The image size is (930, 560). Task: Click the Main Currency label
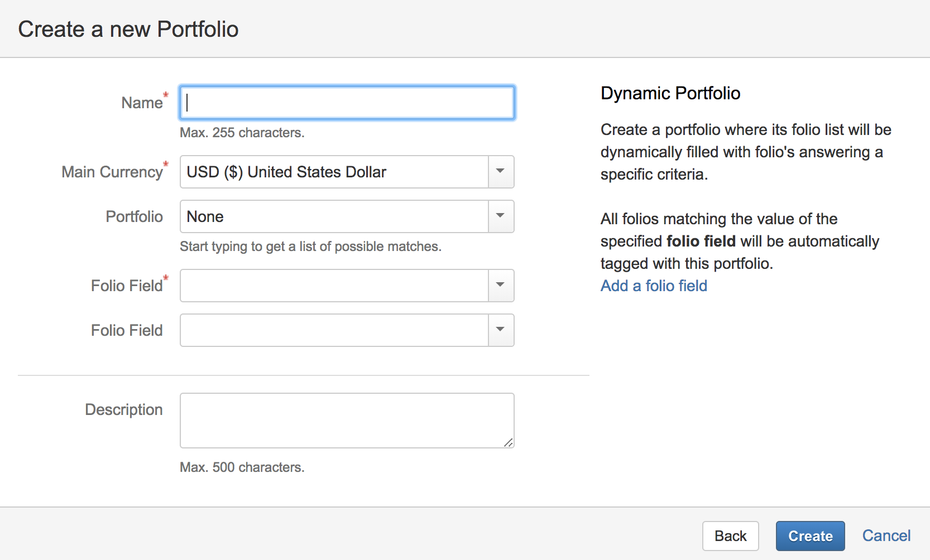(112, 172)
